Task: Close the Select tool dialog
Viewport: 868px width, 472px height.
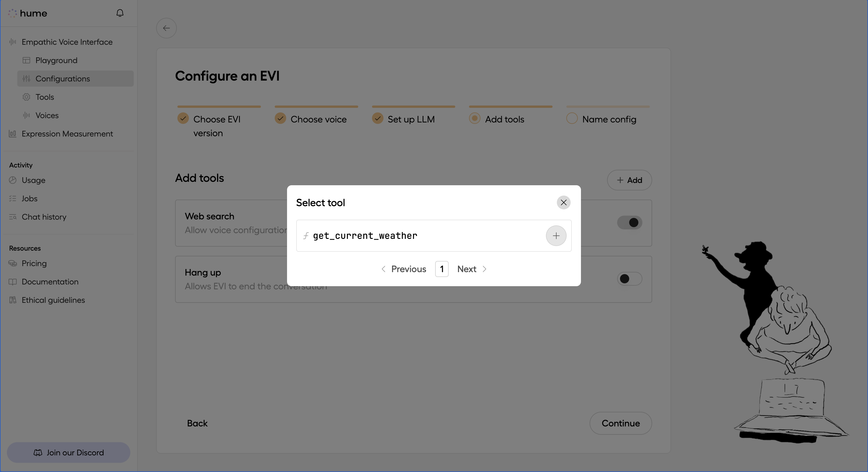Action: tap(563, 202)
